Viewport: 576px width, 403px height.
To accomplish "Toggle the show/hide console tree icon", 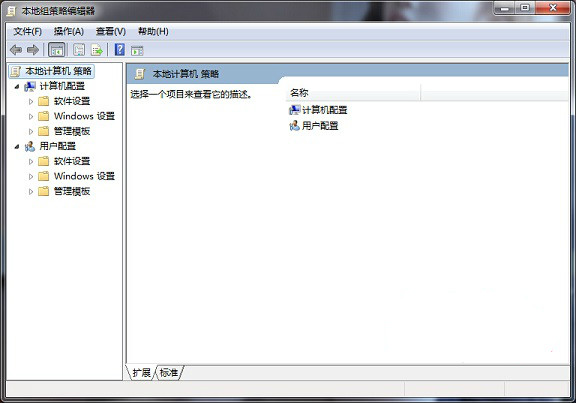I will pyautogui.click(x=57, y=50).
